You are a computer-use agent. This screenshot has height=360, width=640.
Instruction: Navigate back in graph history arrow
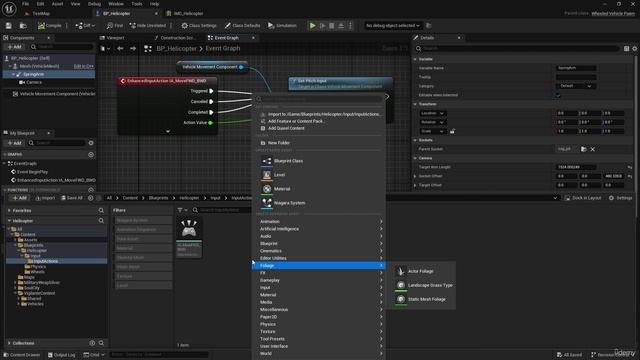(120, 49)
